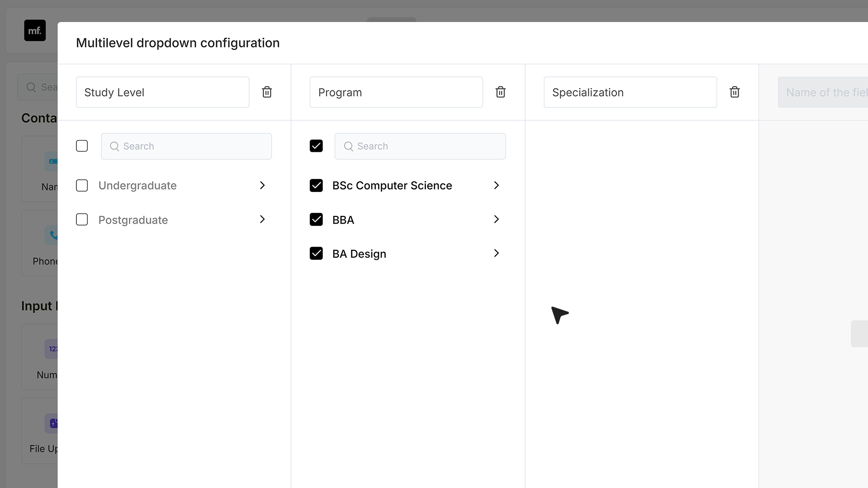
Task: Delete the Program column
Action: [x=500, y=92]
